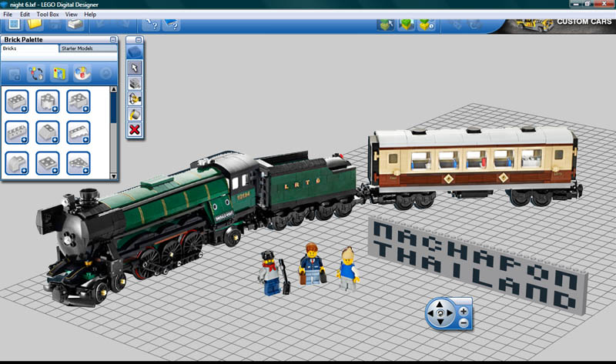Open the help book icon
Screen dimensions: 616x364
[171, 25]
